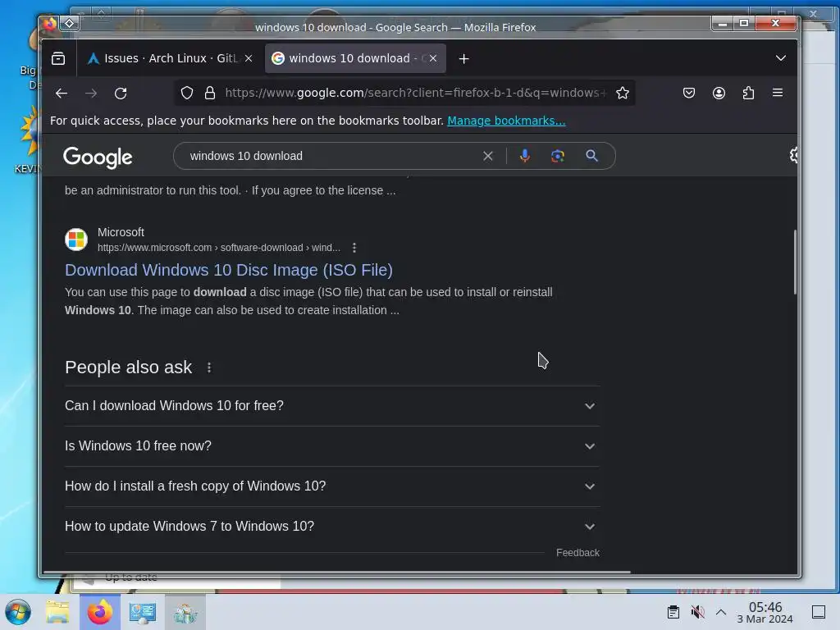Image resolution: width=840 pixels, height=630 pixels.
Task: Expand "Can I download Windows 10 for free?"
Action: point(332,406)
